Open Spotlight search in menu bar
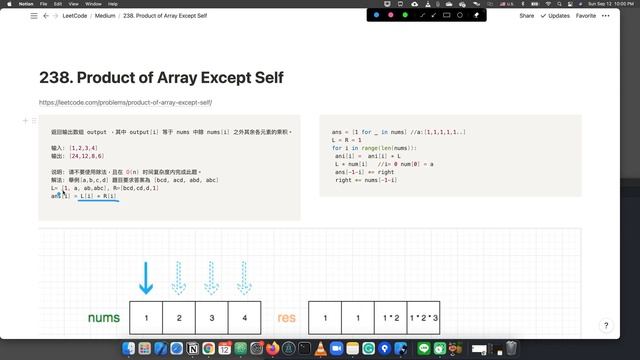640x360 pixels. [559, 4]
